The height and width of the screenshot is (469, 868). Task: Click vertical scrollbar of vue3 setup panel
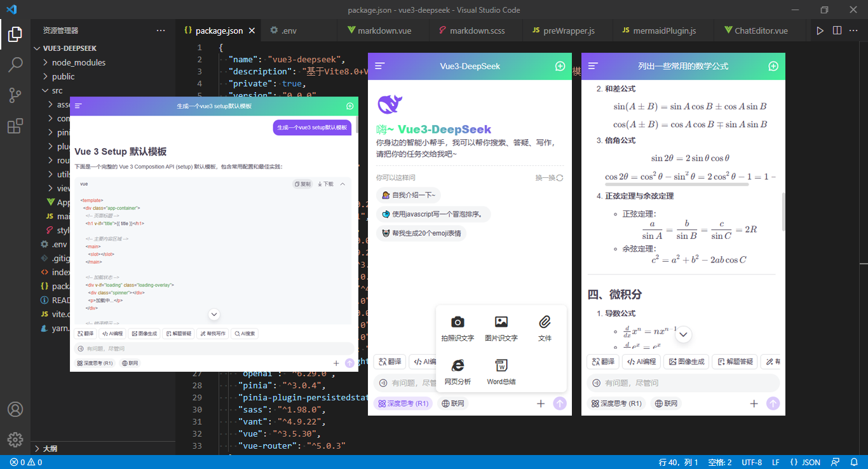(x=356, y=125)
